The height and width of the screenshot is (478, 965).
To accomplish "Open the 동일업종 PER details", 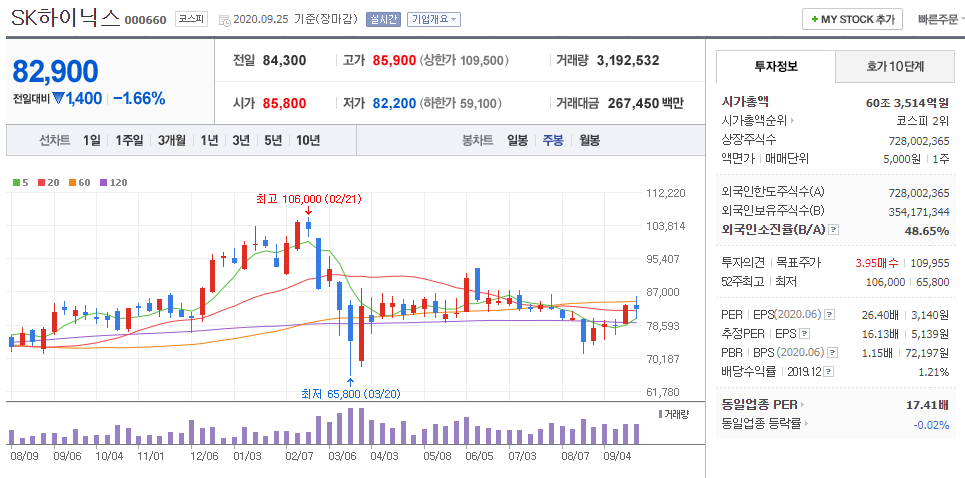I will [x=763, y=404].
